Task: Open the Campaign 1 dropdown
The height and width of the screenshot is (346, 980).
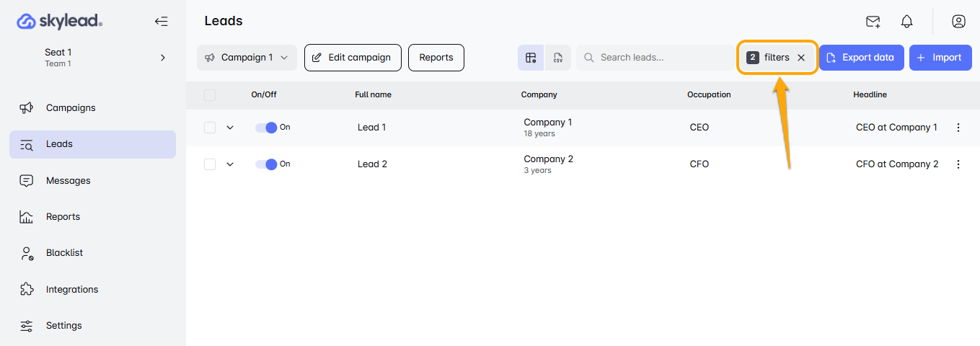Action: tap(247, 58)
